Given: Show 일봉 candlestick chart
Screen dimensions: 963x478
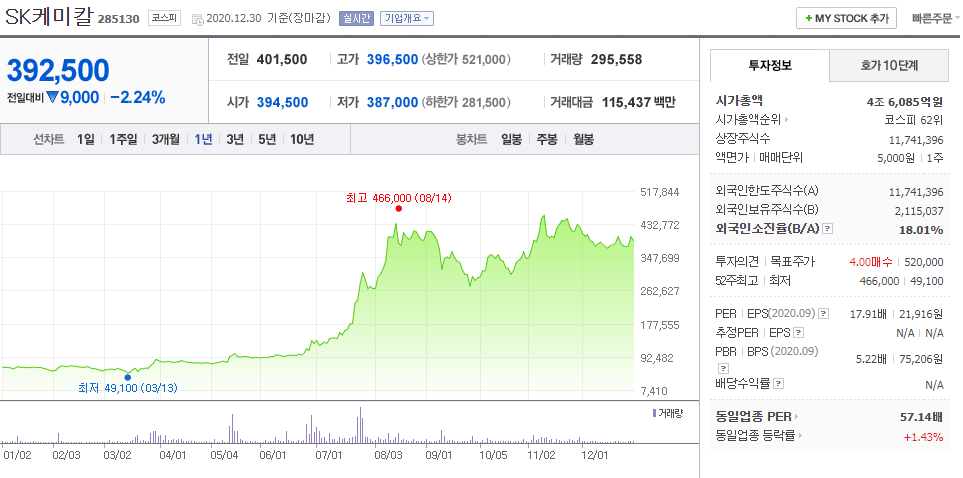Looking at the screenshot, I should 512,139.
